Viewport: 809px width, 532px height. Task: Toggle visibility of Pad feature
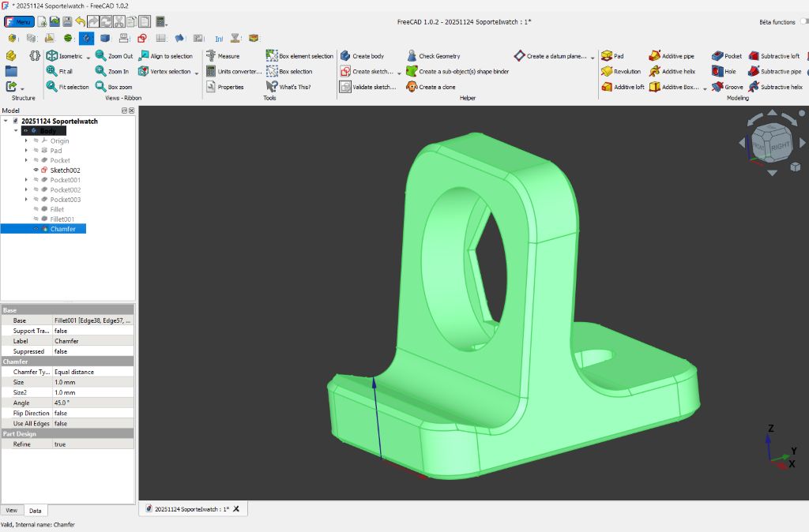36,150
